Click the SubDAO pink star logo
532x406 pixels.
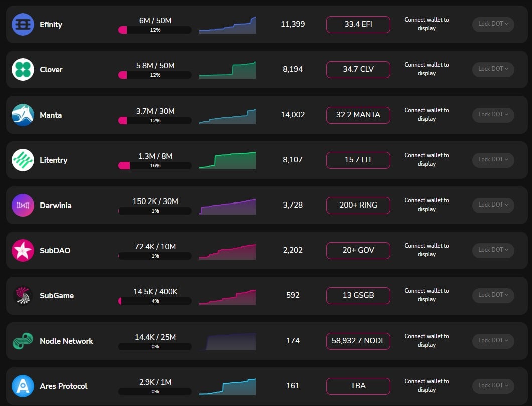pyautogui.click(x=23, y=250)
